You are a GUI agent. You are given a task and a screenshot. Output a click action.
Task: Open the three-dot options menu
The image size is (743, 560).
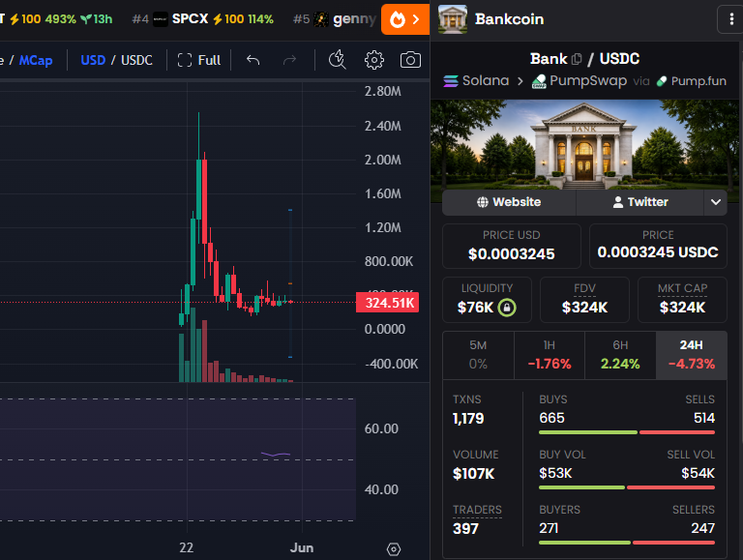[x=731, y=19]
